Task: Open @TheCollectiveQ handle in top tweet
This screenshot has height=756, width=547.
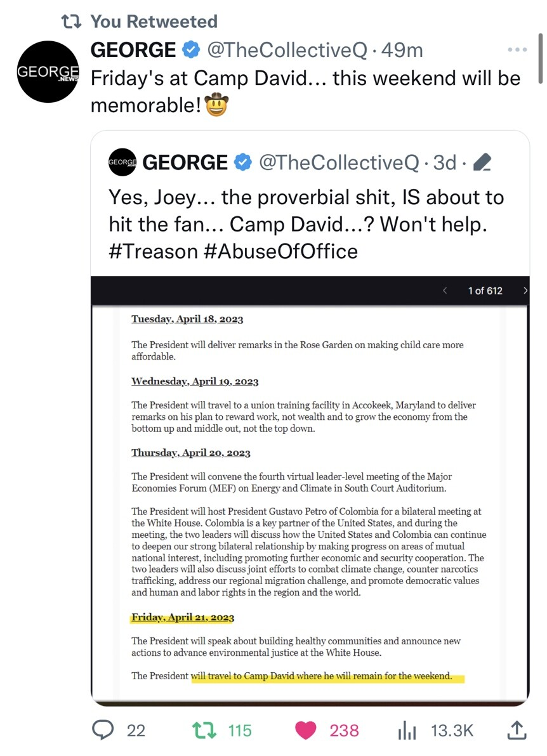Action: 287,49
